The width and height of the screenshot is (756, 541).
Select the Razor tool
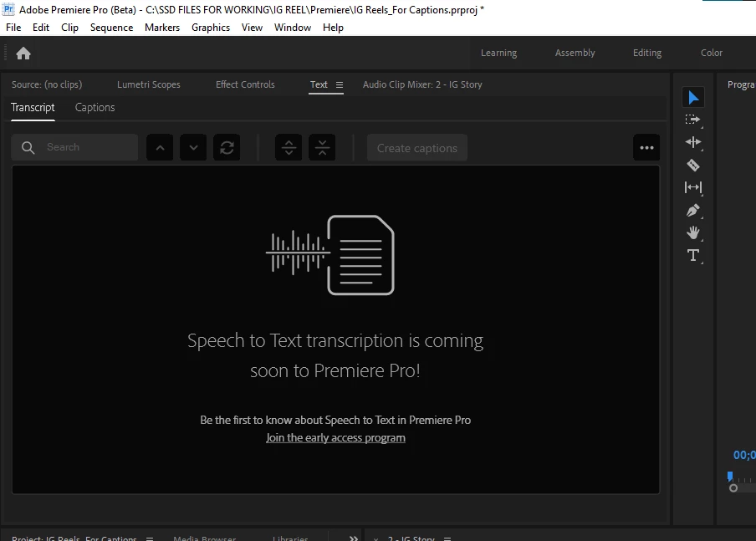693,165
